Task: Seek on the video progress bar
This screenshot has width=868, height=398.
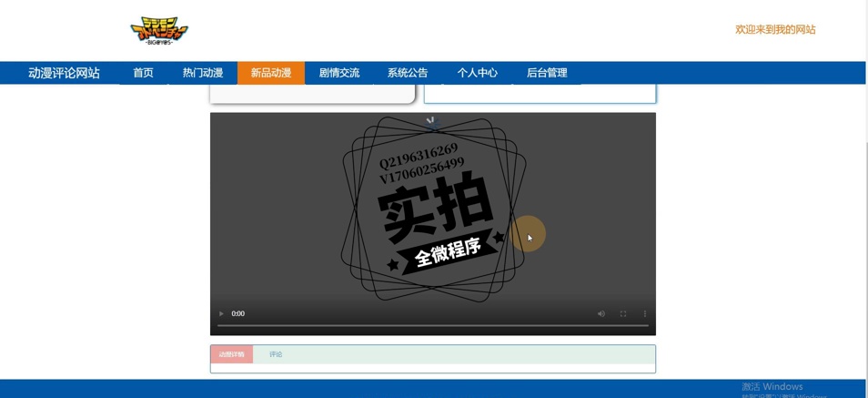Action: [x=433, y=326]
